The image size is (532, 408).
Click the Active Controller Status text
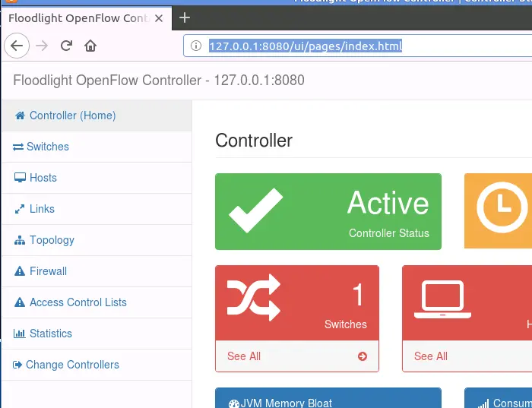point(388,233)
